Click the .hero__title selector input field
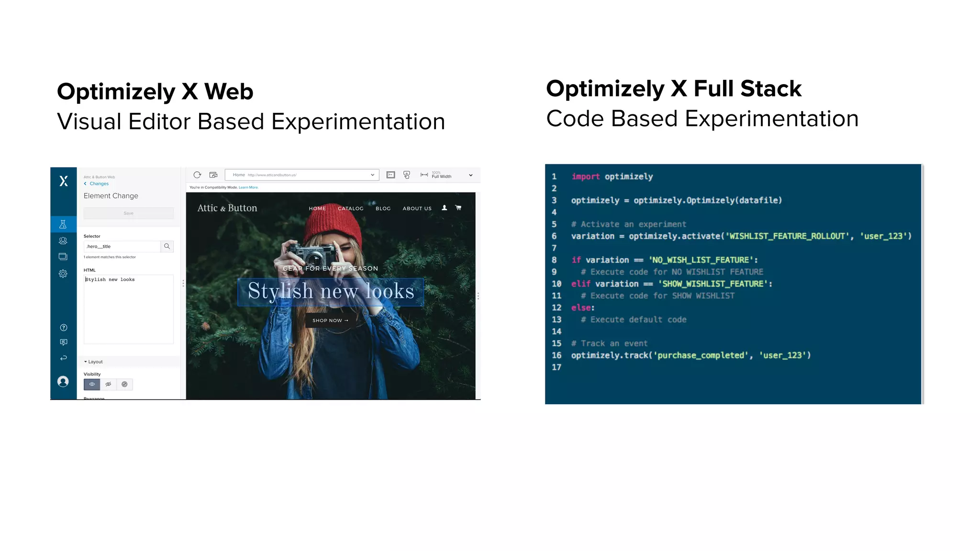 (122, 246)
